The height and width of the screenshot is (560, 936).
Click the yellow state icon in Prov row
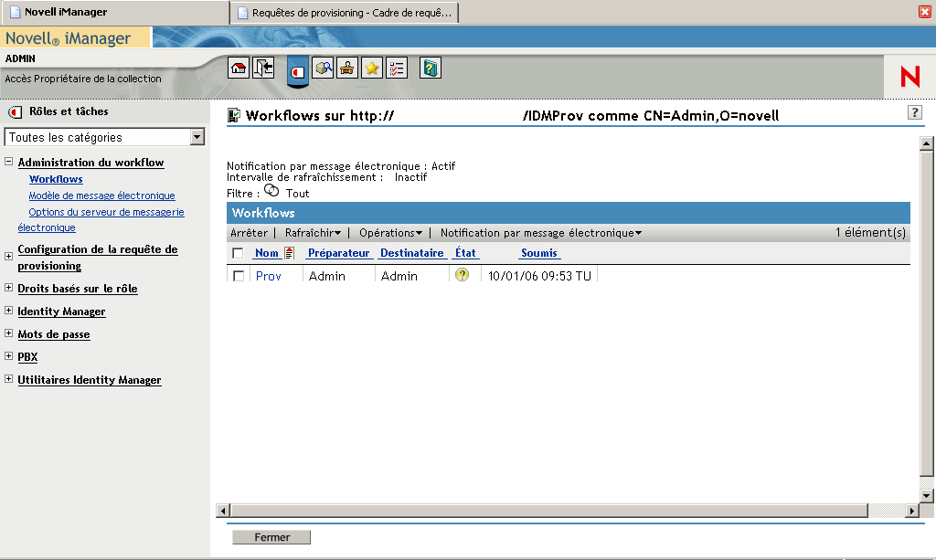462,275
